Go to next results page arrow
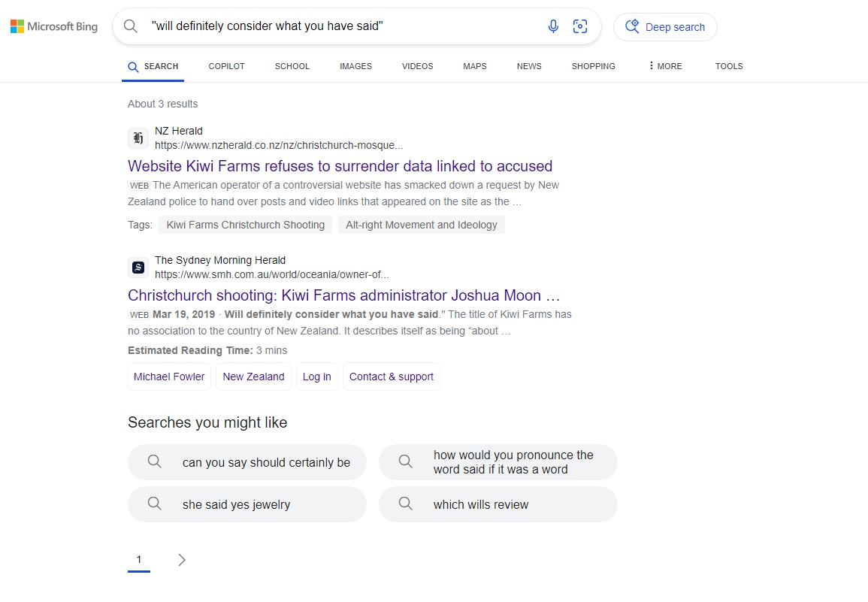This screenshot has height=602, width=868. [x=182, y=560]
